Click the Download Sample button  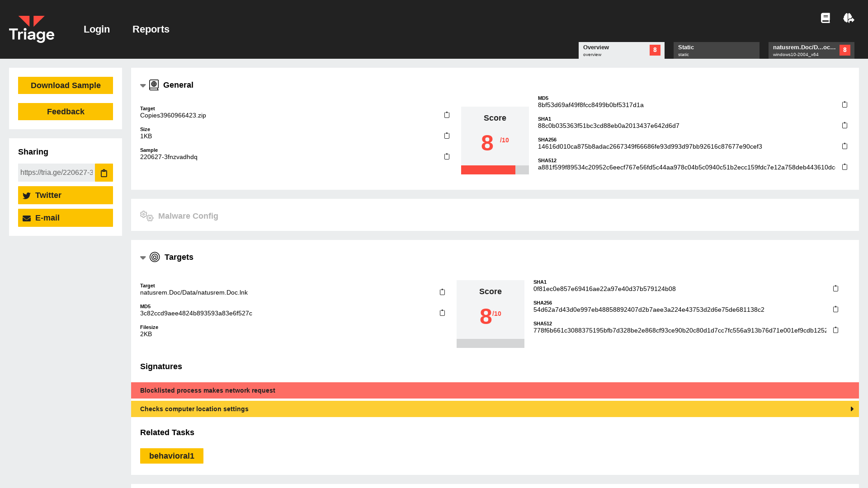pyautogui.click(x=65, y=85)
